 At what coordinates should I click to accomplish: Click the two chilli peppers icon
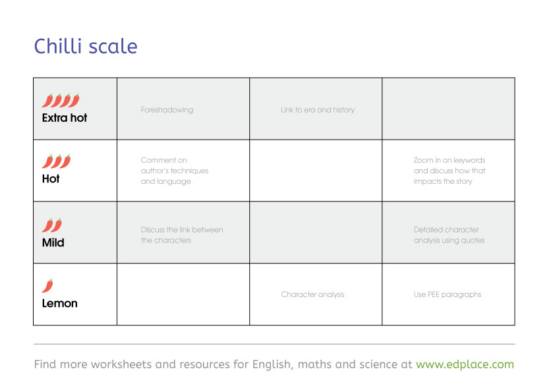52,225
